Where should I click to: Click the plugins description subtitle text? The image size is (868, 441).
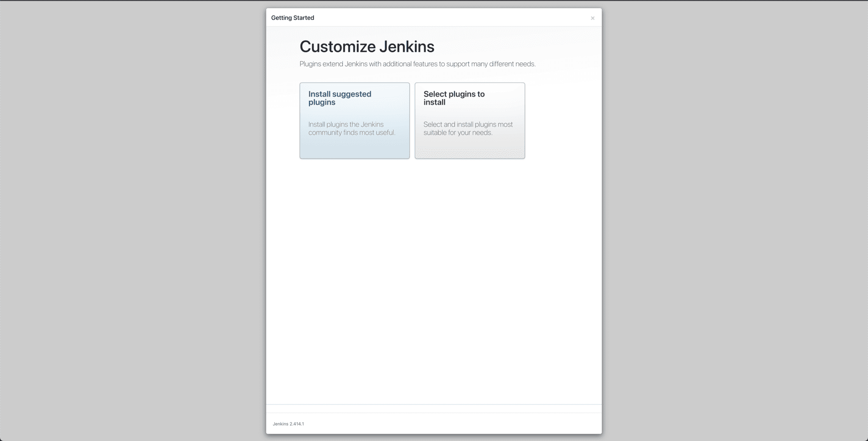click(x=417, y=64)
